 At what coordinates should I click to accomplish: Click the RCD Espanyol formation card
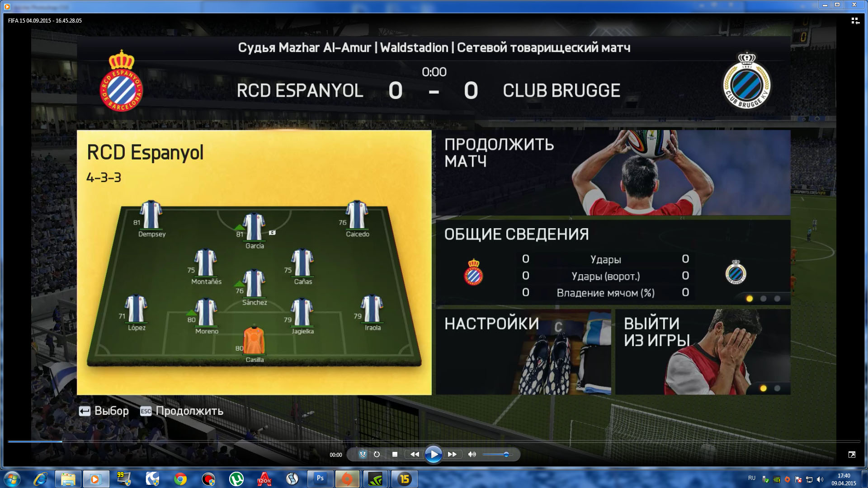click(x=254, y=263)
